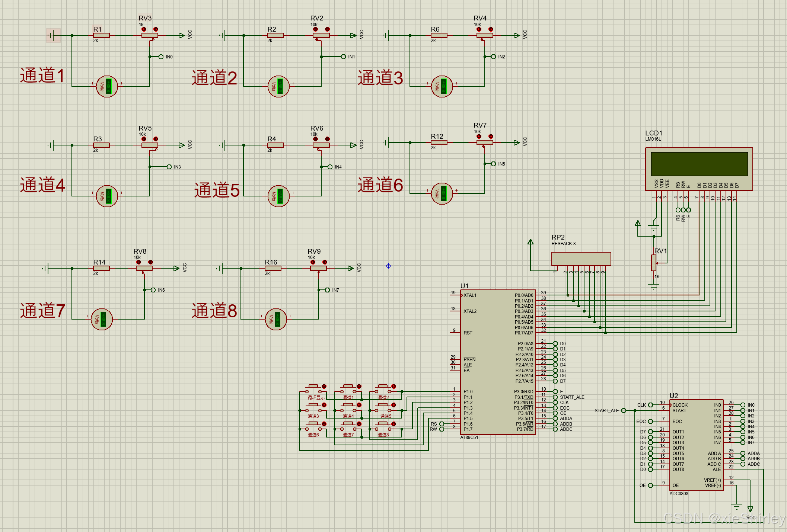
Task: Toggle the red latch dot of 通道8 button
Action: [x=393, y=424]
